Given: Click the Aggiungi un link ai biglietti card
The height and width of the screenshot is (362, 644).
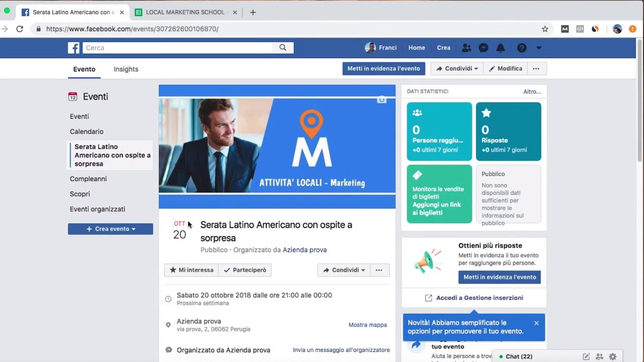Looking at the screenshot, I should (439, 194).
